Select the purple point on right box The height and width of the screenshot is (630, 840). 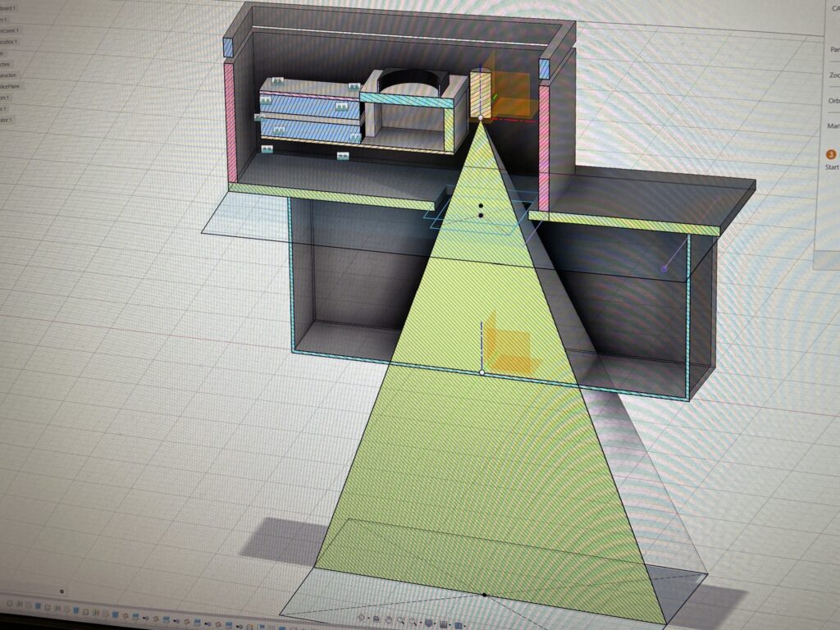click(664, 269)
